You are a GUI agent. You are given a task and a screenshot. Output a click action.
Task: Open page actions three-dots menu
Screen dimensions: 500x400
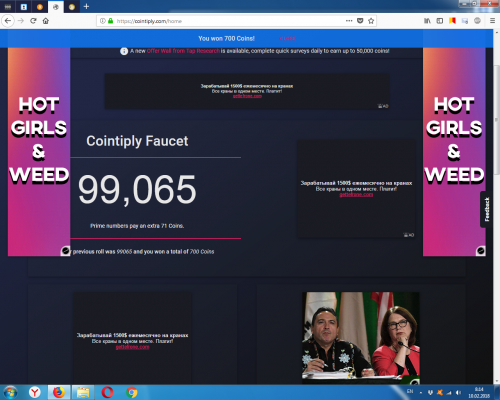pos(349,21)
